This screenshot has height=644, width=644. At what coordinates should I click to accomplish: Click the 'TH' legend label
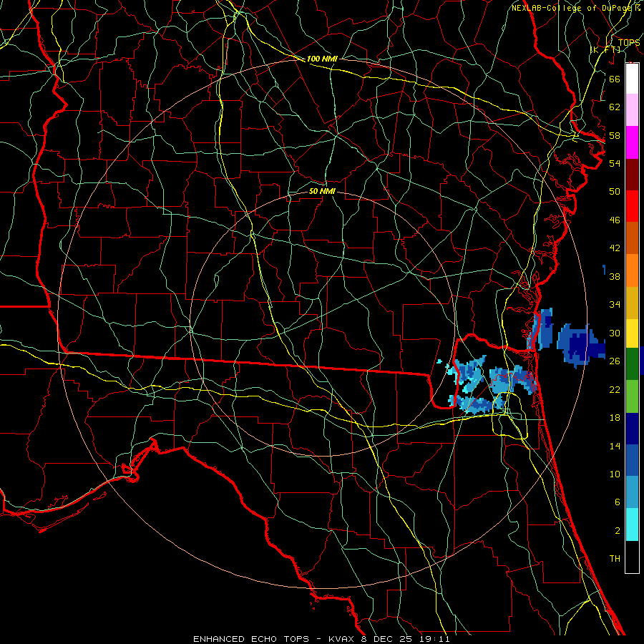coord(615,559)
